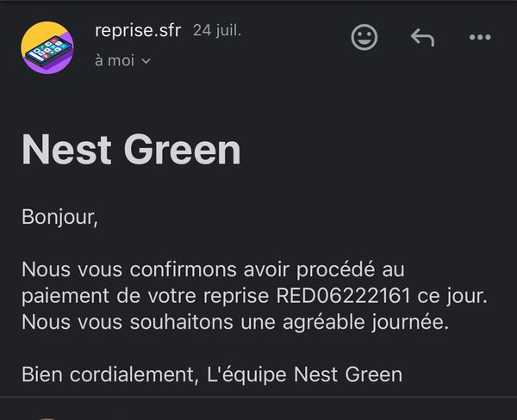This screenshot has width=517, height=420.
Task: Click the words "ce jour." in message
Action: tap(452, 296)
